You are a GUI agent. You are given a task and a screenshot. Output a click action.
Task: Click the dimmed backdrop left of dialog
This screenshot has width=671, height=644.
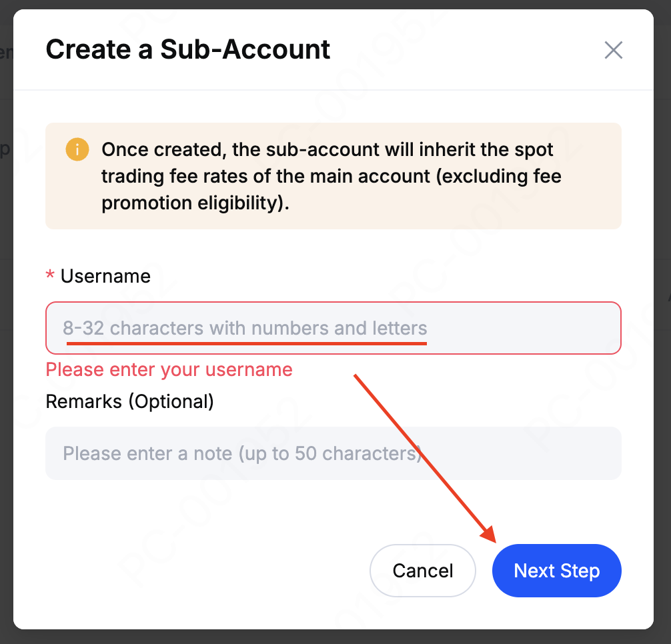[6, 333]
